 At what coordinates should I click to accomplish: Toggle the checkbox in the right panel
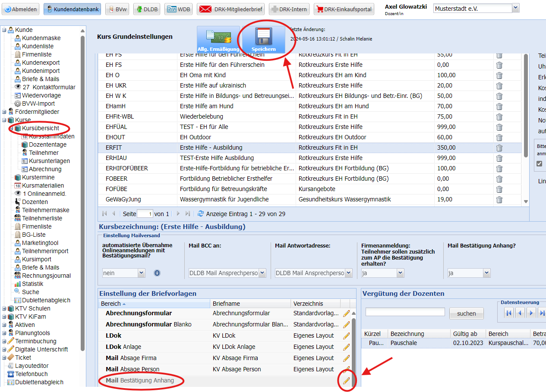pos(539,163)
